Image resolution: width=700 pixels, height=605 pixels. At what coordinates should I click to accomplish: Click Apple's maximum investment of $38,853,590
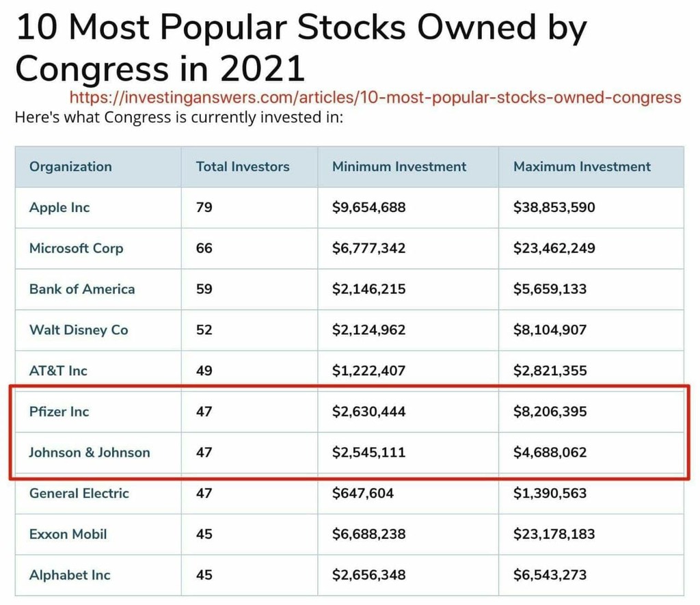(554, 207)
